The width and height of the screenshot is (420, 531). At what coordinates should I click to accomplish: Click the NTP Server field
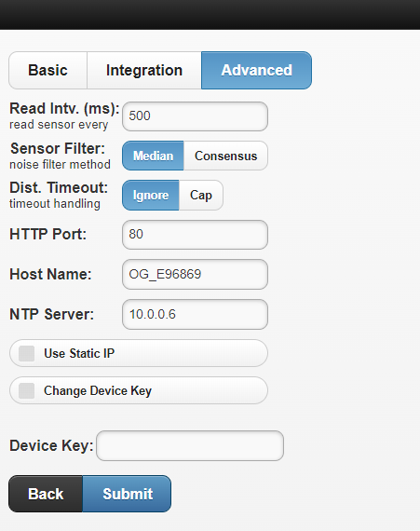[195, 314]
